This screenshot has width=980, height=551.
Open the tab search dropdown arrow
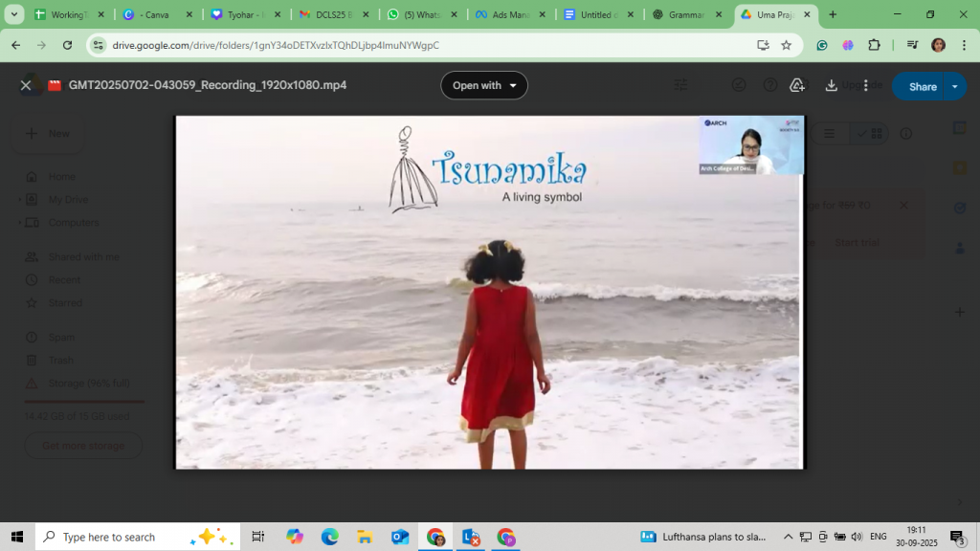click(x=14, y=15)
